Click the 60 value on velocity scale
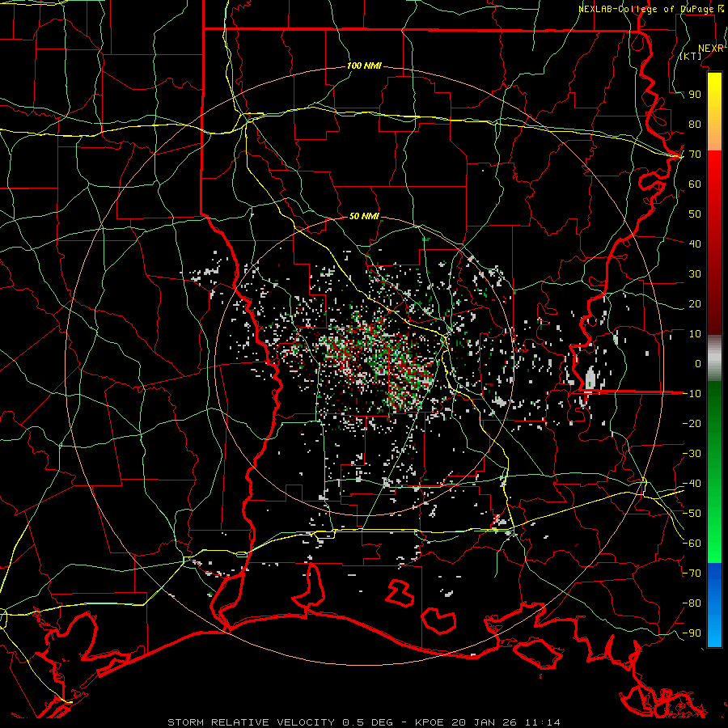 (695, 184)
